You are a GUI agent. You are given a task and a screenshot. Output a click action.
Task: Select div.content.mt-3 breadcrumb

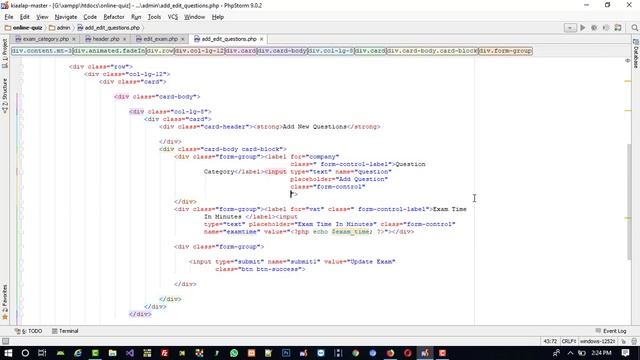click(x=42, y=51)
